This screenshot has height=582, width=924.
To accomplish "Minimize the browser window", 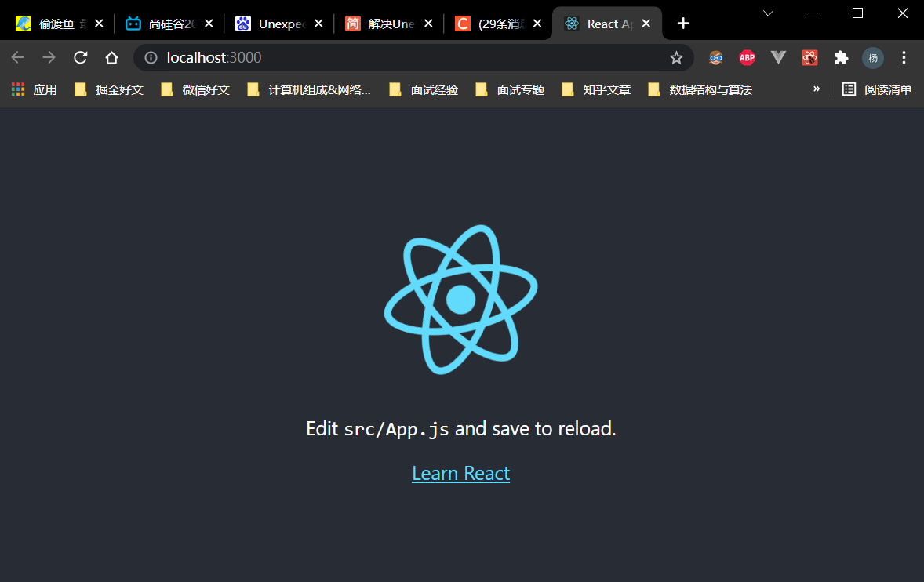I will [x=813, y=13].
